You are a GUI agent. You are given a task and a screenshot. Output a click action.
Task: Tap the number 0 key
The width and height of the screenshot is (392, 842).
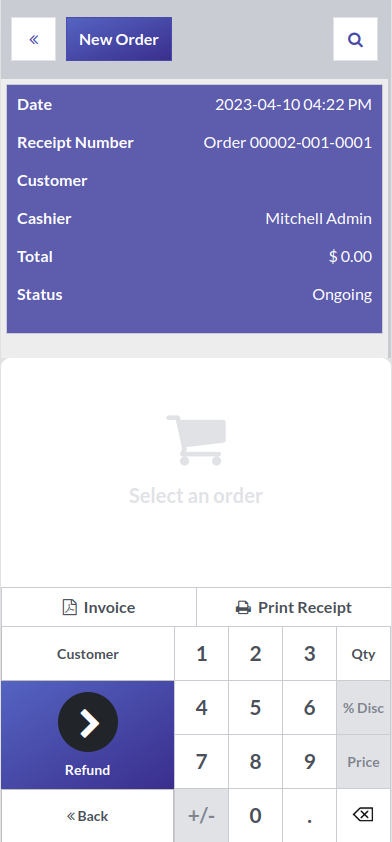point(256,816)
